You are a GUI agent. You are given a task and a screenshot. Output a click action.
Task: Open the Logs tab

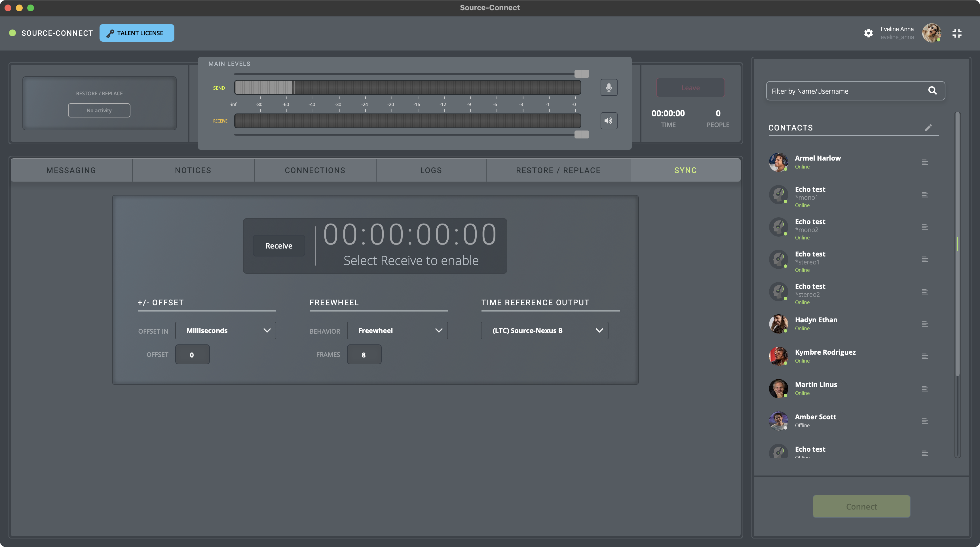(431, 170)
